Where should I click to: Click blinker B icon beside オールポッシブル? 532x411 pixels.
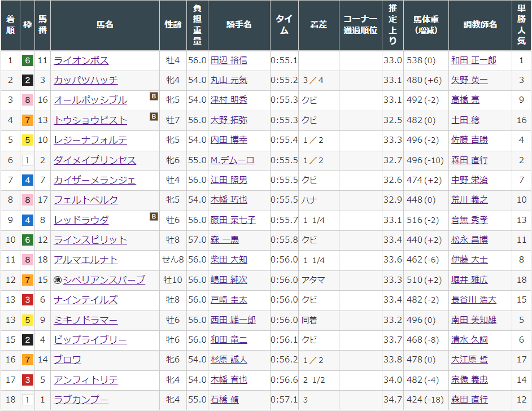pyautogui.click(x=154, y=97)
